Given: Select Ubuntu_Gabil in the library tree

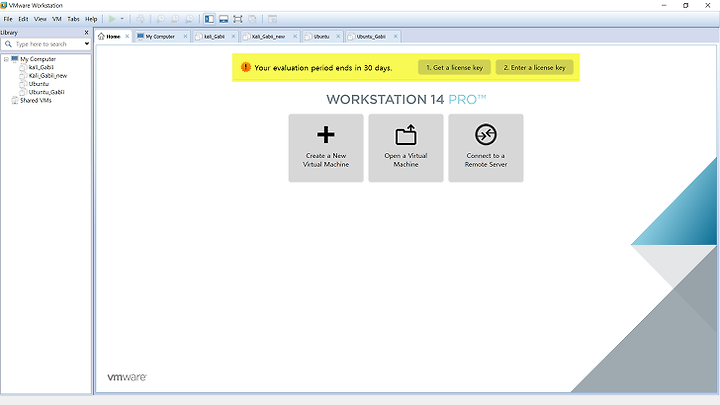Looking at the screenshot, I should click(46, 92).
